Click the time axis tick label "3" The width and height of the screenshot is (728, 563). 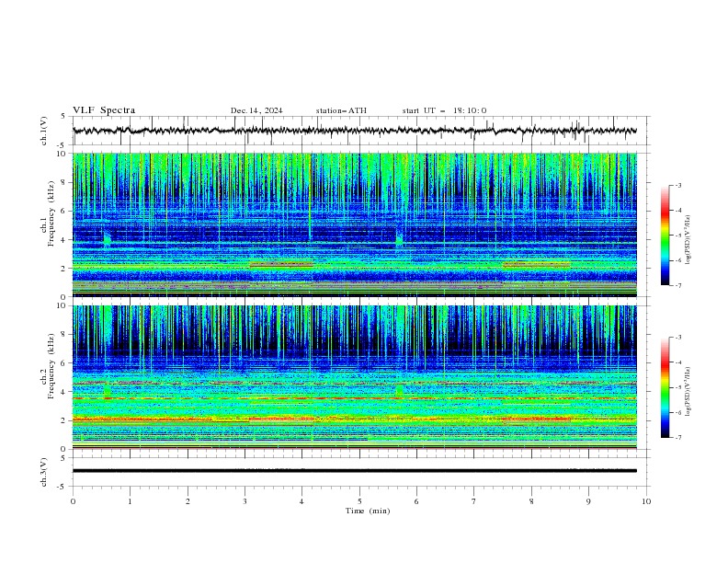245,501
